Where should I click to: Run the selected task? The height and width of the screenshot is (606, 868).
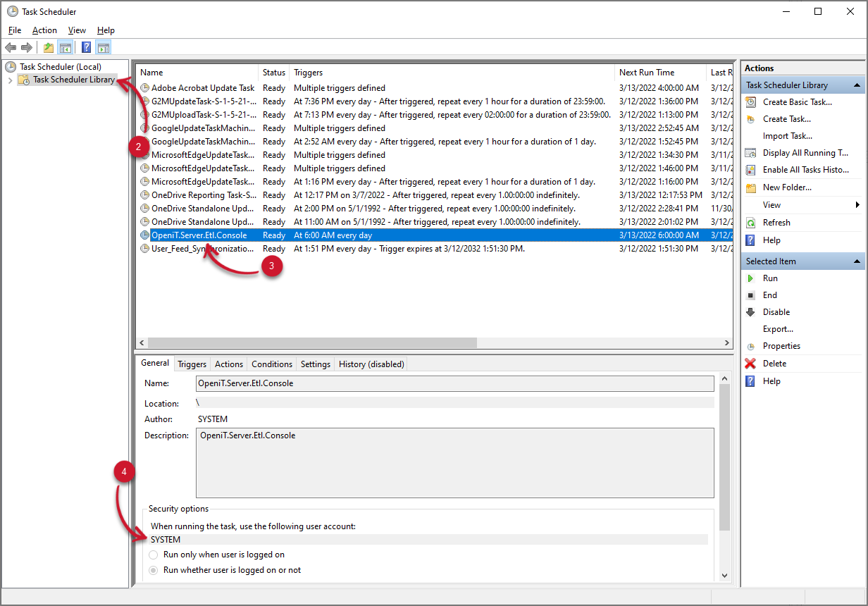pos(770,278)
